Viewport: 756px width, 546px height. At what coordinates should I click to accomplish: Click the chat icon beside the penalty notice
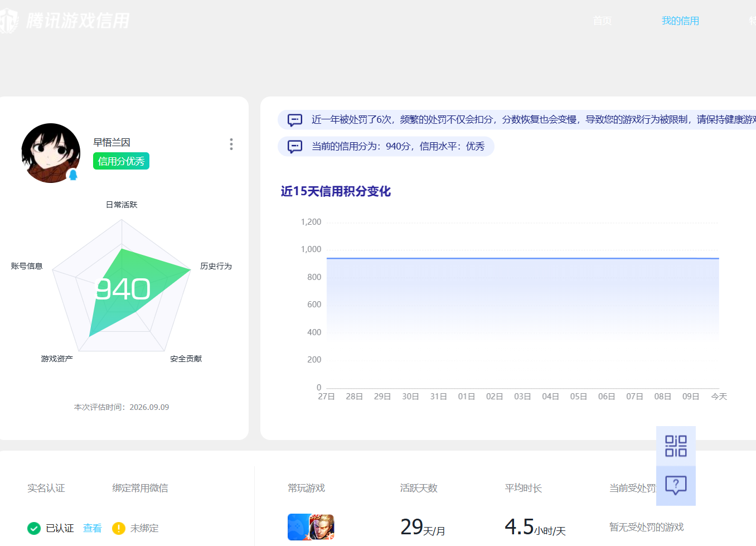(294, 120)
